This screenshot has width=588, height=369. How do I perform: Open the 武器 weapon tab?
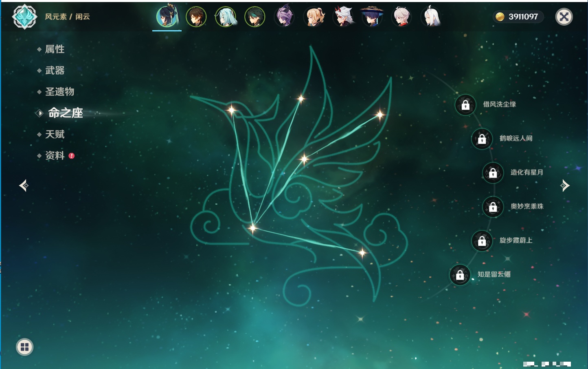[x=55, y=71]
